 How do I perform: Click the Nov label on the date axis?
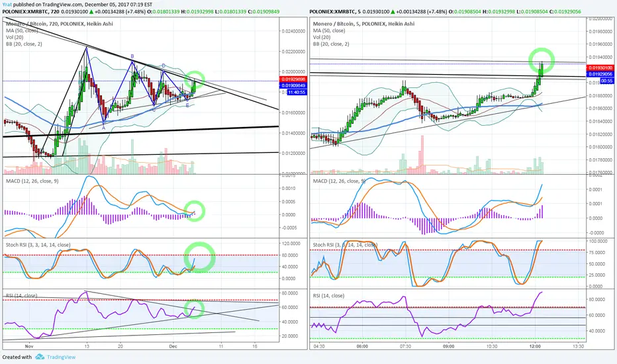pos(28,346)
